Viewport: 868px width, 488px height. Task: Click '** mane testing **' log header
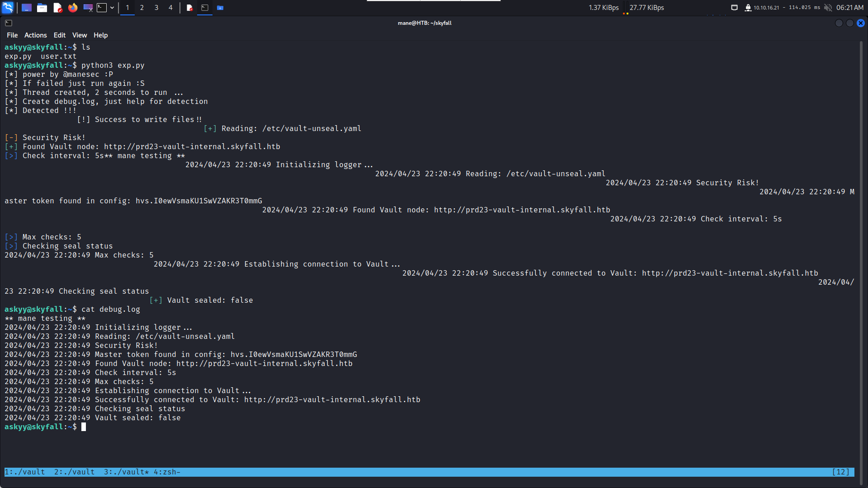45,319
